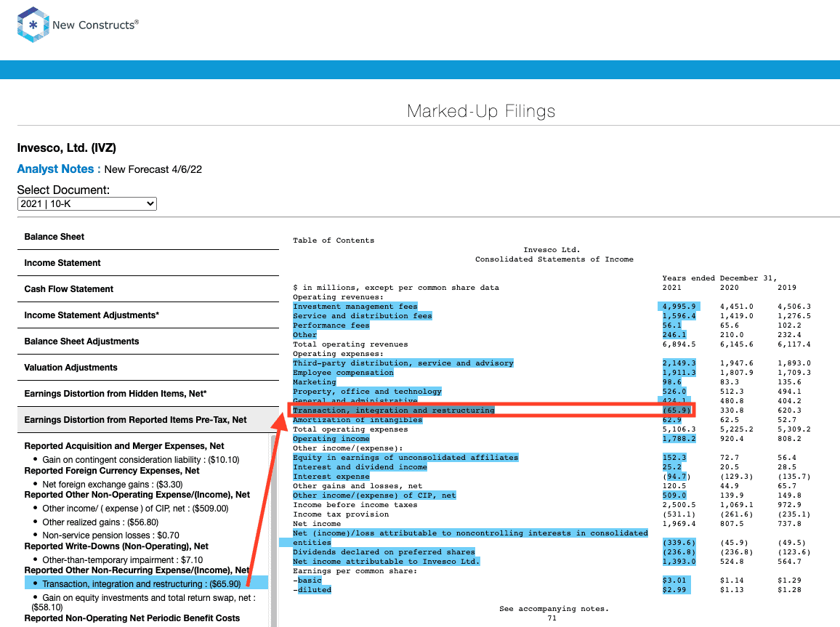This screenshot has height=627, width=840.
Task: Click highlighted Interest and dividend income line
Action: click(360, 467)
